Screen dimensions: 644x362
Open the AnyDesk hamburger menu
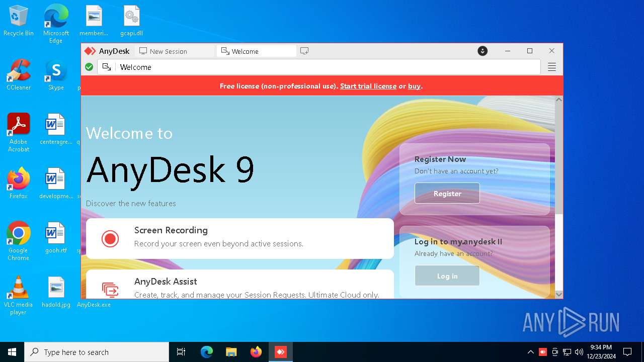coord(552,67)
